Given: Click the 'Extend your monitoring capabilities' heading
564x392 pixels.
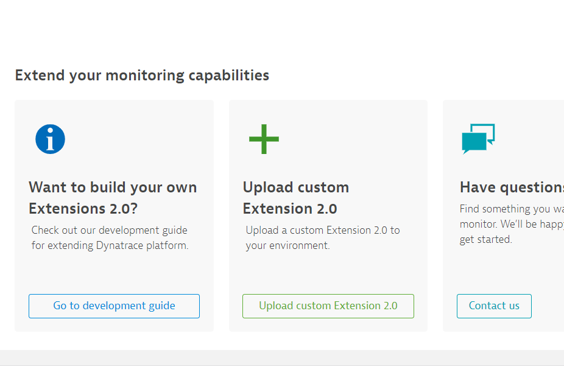Looking at the screenshot, I should 142,75.
